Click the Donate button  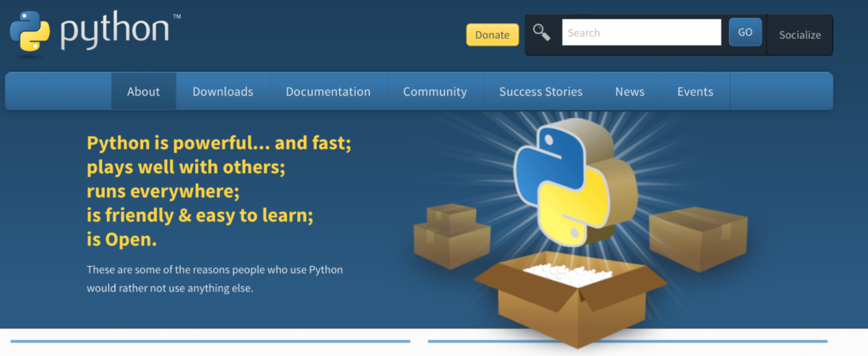493,35
